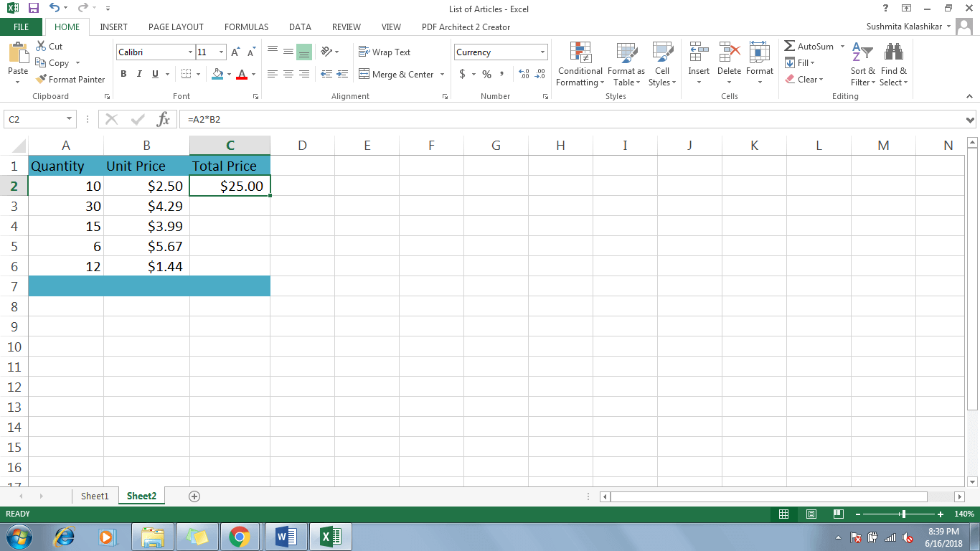Expand the Font Size dropdown
The height and width of the screenshot is (551, 980).
[221, 52]
